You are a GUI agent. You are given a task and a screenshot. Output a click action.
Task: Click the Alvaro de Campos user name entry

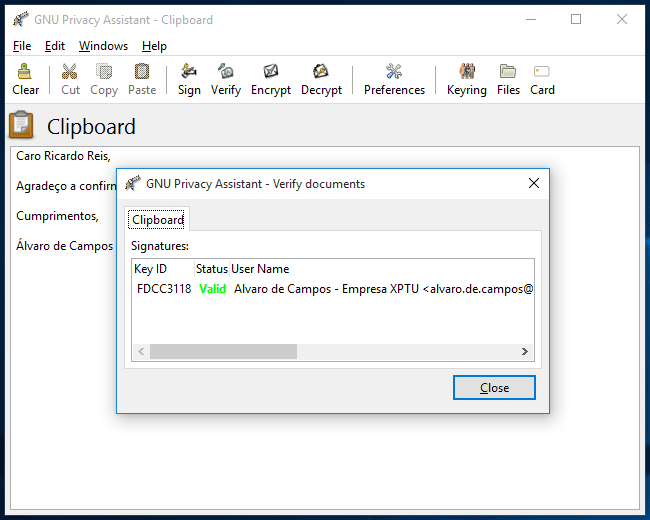[x=383, y=289]
